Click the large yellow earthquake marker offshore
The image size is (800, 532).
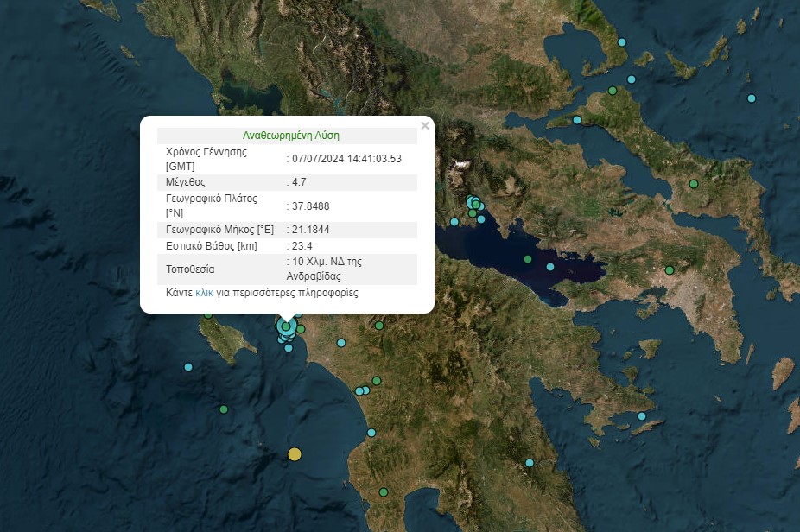coord(295,454)
